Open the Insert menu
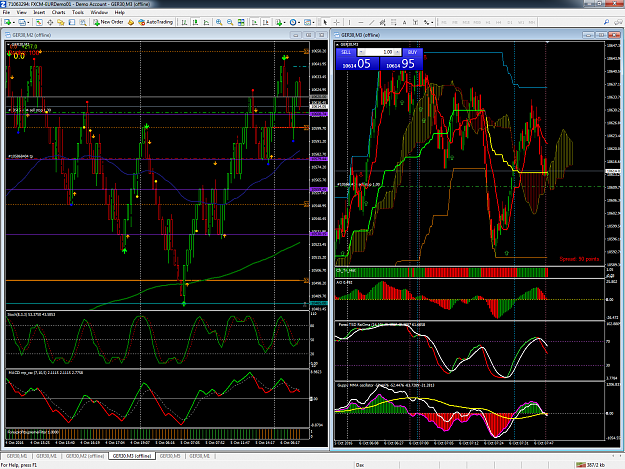The width and height of the screenshot is (625, 469). [x=39, y=12]
